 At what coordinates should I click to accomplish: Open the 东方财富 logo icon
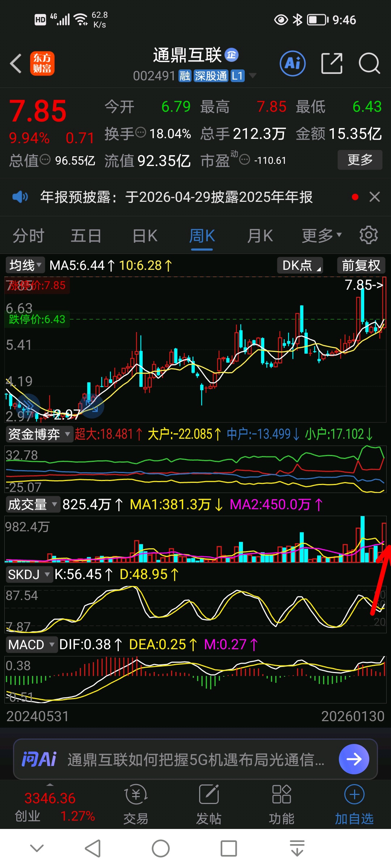(x=42, y=63)
